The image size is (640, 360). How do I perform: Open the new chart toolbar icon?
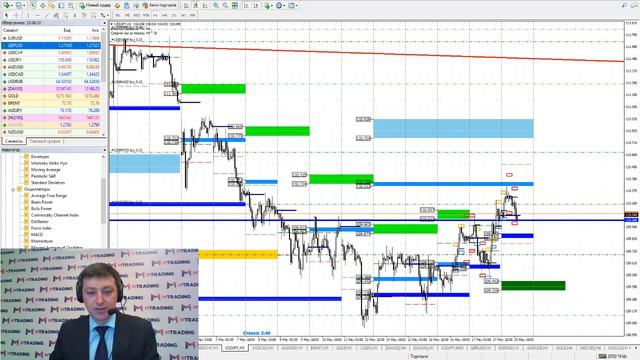[x=8, y=6]
